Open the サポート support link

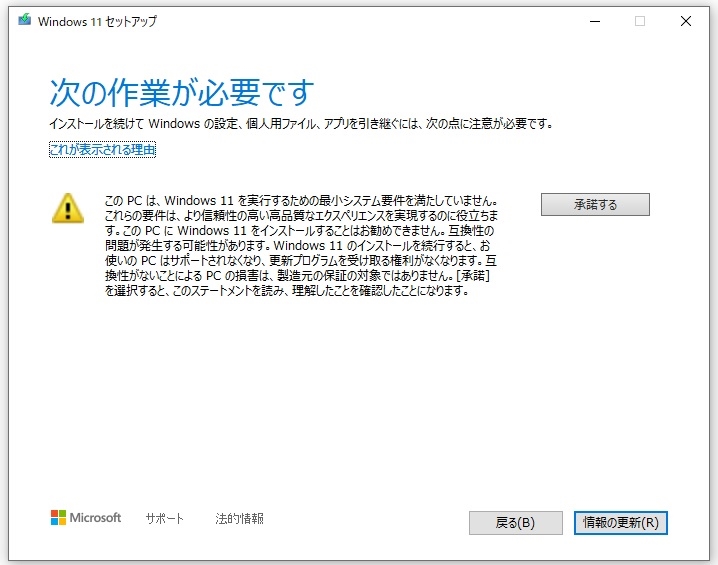click(x=164, y=518)
